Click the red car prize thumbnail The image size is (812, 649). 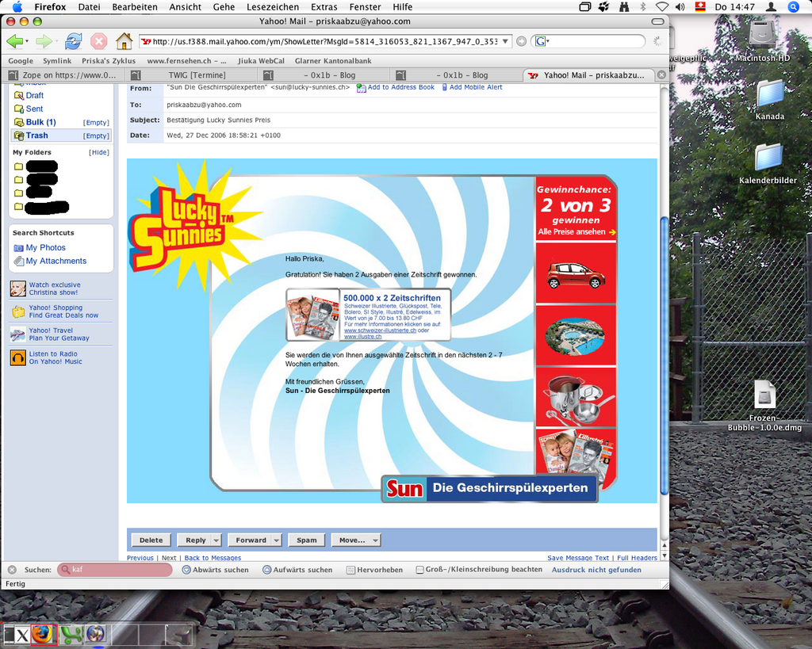[576, 273]
